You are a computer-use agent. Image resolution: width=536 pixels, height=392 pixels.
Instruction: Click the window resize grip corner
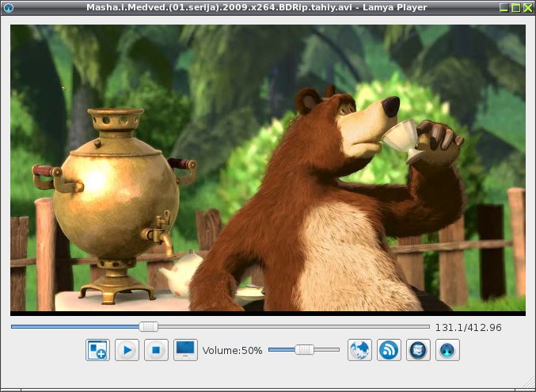(530, 382)
